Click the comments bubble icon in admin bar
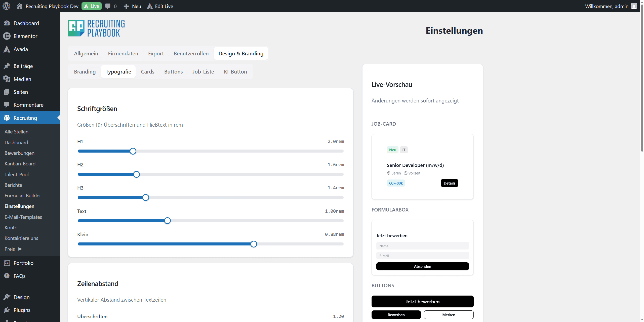 coord(108,6)
